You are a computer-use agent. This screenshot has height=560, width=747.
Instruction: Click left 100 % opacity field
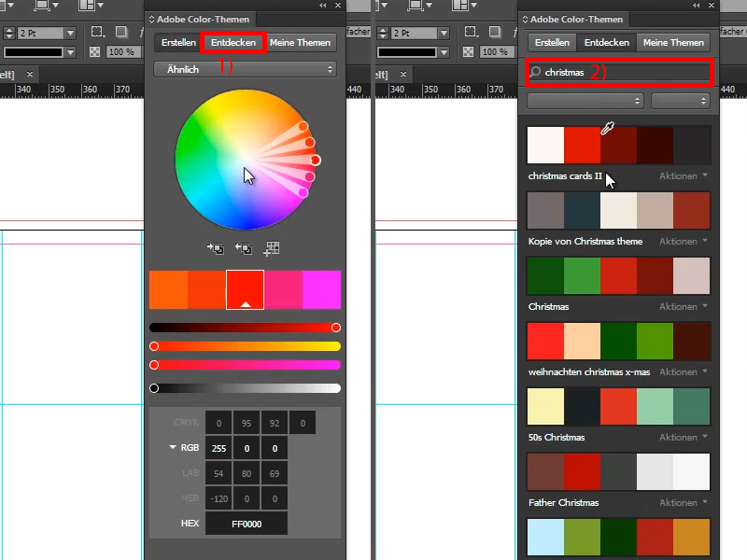pyautogui.click(x=122, y=51)
